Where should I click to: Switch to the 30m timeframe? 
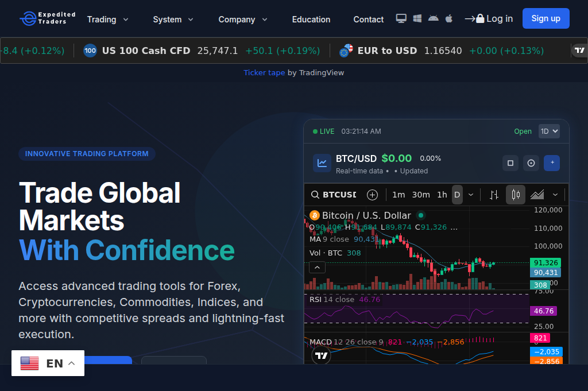[420, 195]
